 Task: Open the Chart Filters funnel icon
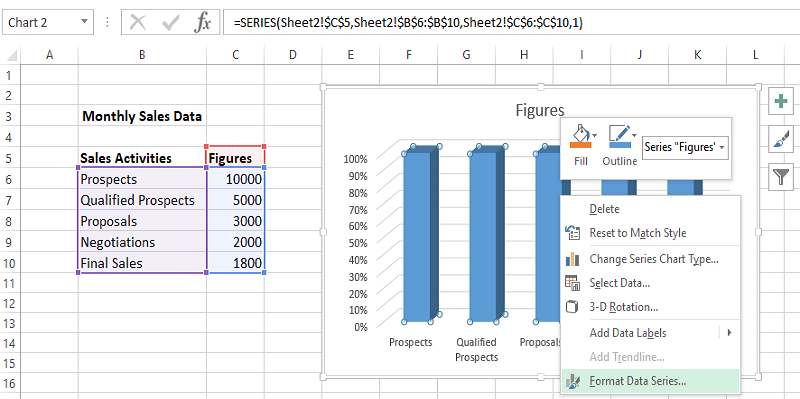[x=781, y=177]
